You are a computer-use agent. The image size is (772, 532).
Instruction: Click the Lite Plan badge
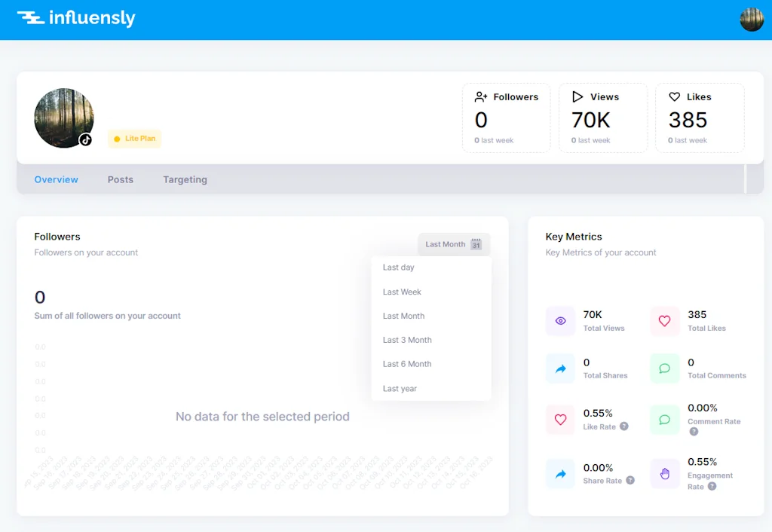[x=134, y=138]
